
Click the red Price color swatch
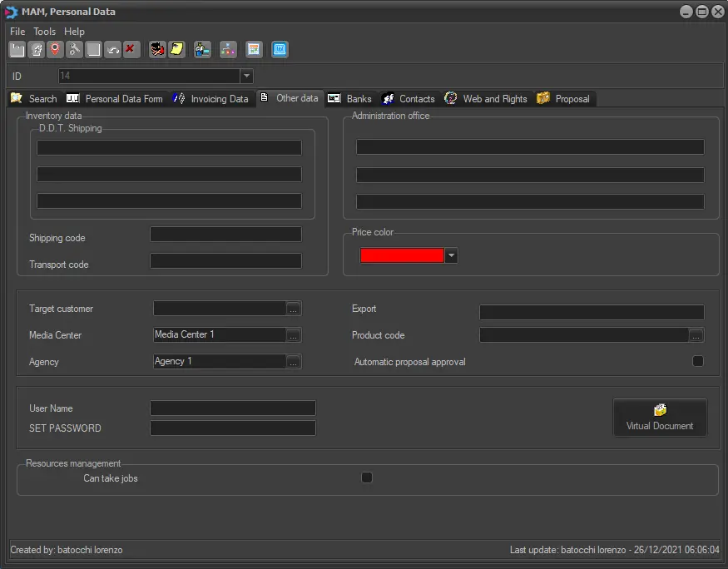pos(402,256)
